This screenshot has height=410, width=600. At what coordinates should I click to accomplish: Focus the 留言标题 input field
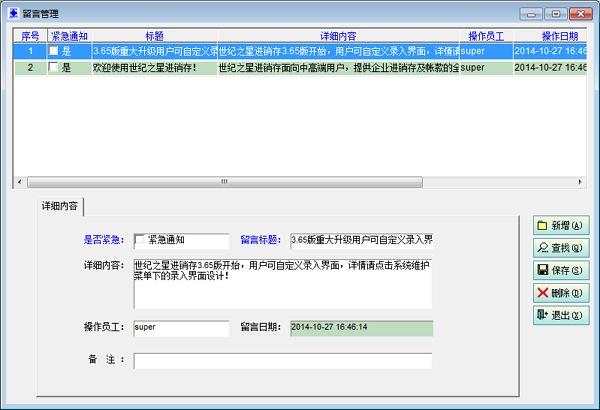tap(362, 241)
